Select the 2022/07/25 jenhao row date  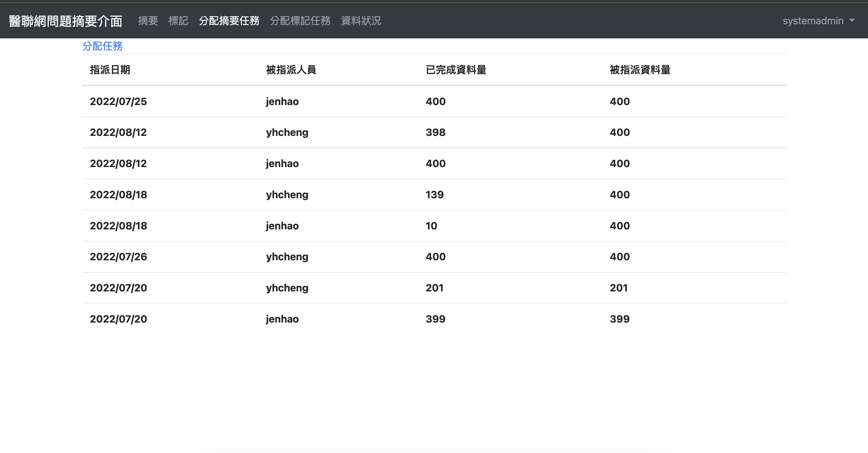point(118,102)
